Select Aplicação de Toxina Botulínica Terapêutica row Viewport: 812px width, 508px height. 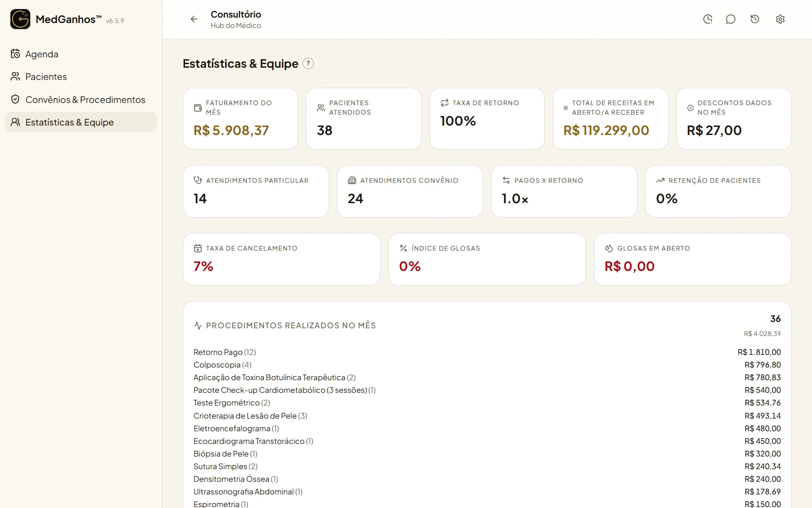pyautogui.click(x=487, y=378)
